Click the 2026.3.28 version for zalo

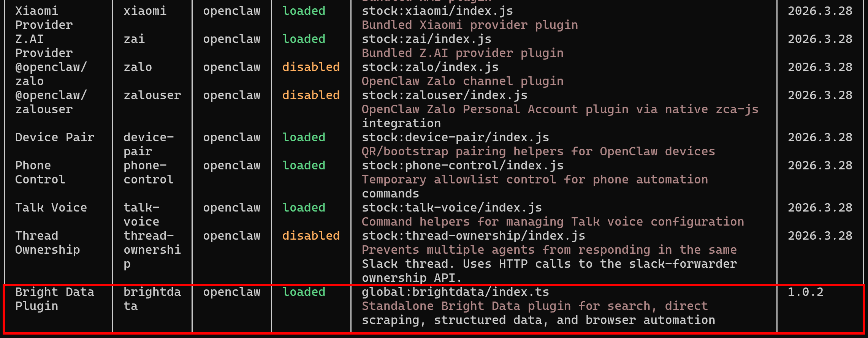click(820, 67)
